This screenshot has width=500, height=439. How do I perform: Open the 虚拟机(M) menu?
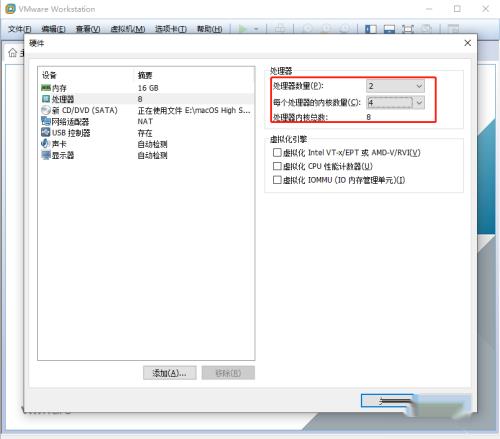pos(128,29)
